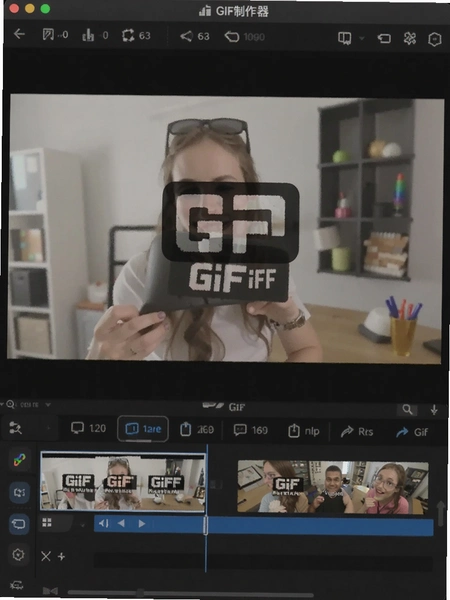Click the tag icon labeled 1090
The image size is (450, 600).
(232, 37)
